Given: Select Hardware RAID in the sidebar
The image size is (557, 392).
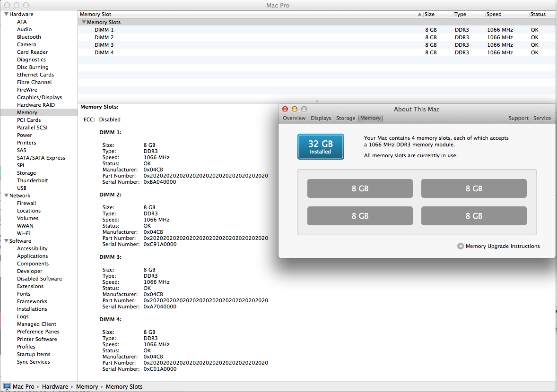Looking at the screenshot, I should point(36,105).
